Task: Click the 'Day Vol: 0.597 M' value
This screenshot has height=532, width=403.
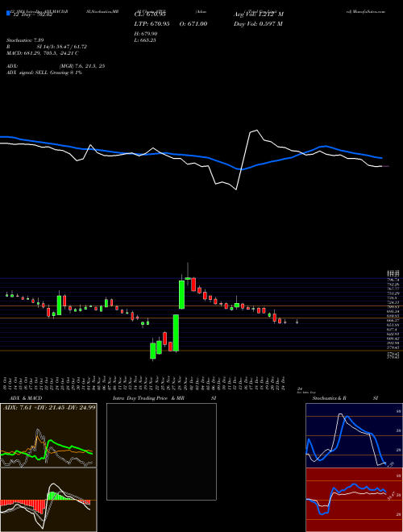Action: 258,23
